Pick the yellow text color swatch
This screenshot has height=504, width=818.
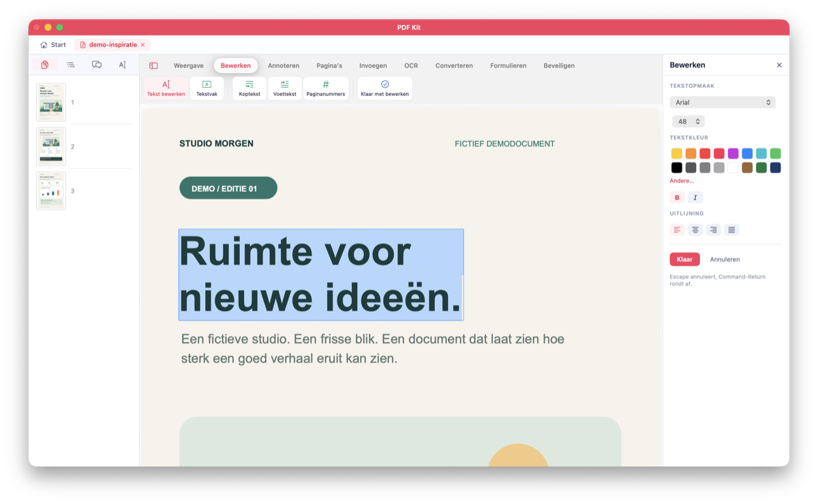pyautogui.click(x=677, y=153)
